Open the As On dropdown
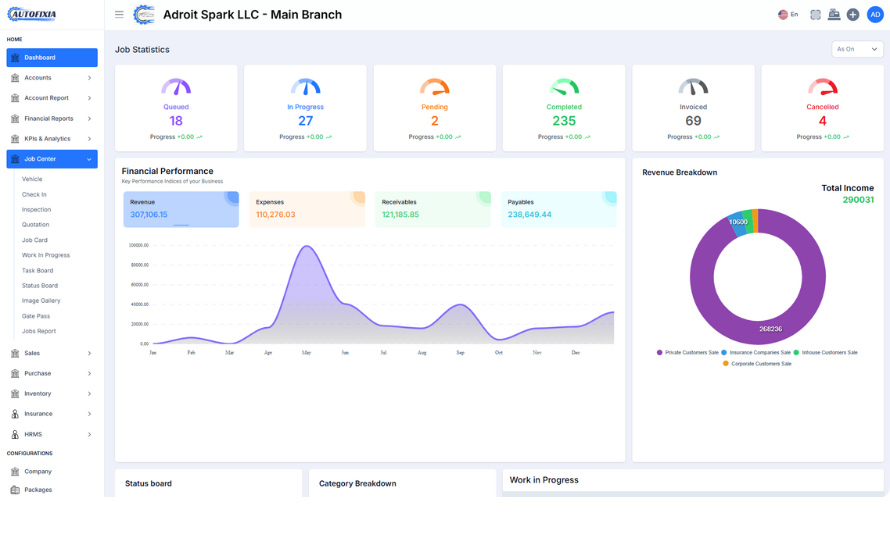 [x=858, y=49]
